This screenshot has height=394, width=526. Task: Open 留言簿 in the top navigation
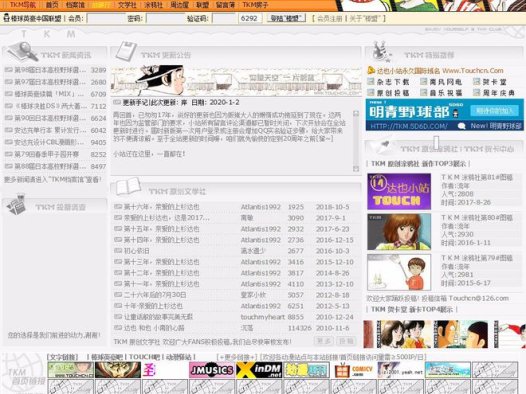(x=225, y=5)
